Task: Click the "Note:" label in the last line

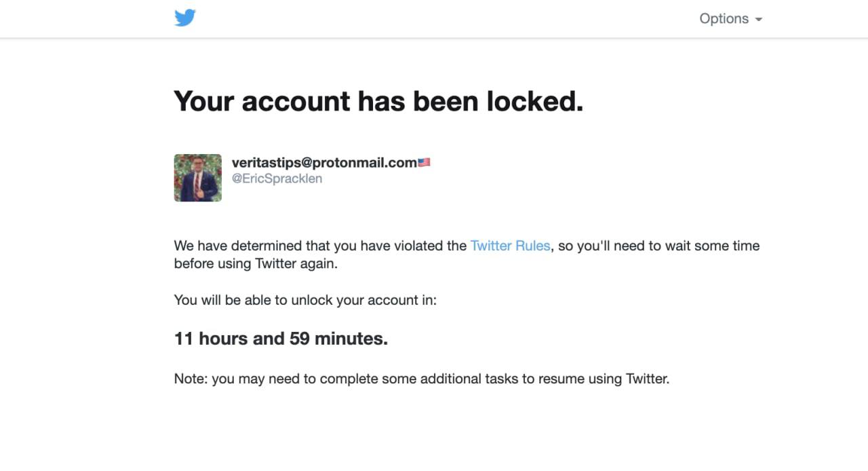Action: click(191, 379)
